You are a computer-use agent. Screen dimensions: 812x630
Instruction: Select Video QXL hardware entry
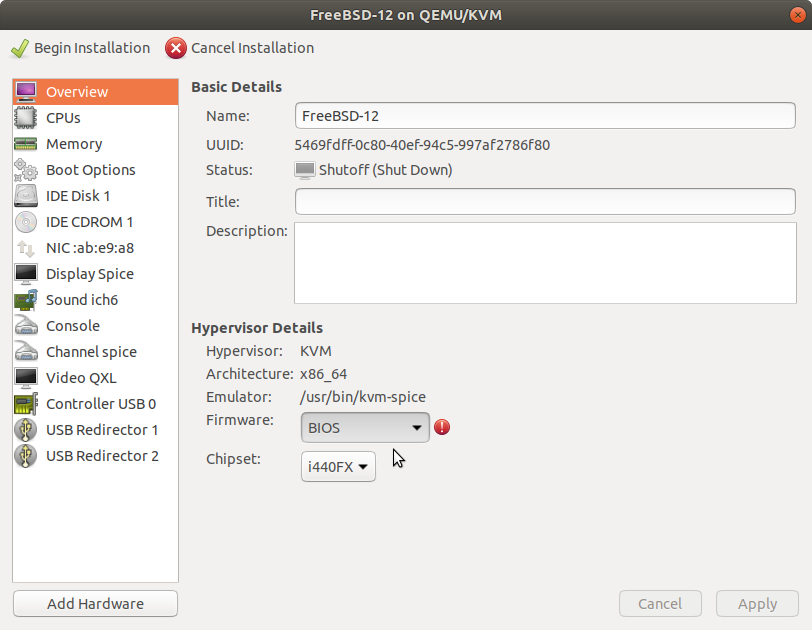click(x=95, y=378)
